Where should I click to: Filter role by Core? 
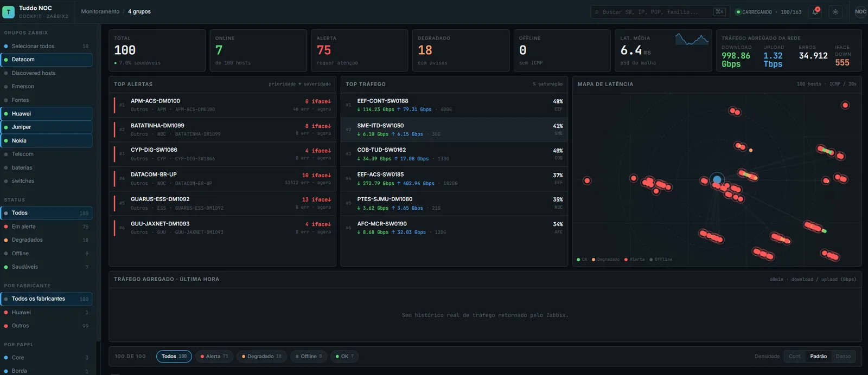pyautogui.click(x=47, y=358)
